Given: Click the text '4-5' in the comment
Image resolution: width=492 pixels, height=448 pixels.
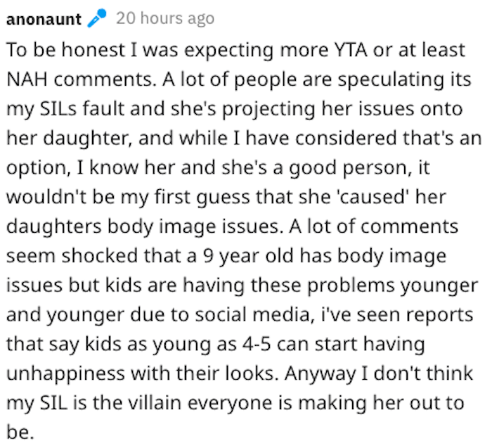Looking at the screenshot, I should coord(257,344).
